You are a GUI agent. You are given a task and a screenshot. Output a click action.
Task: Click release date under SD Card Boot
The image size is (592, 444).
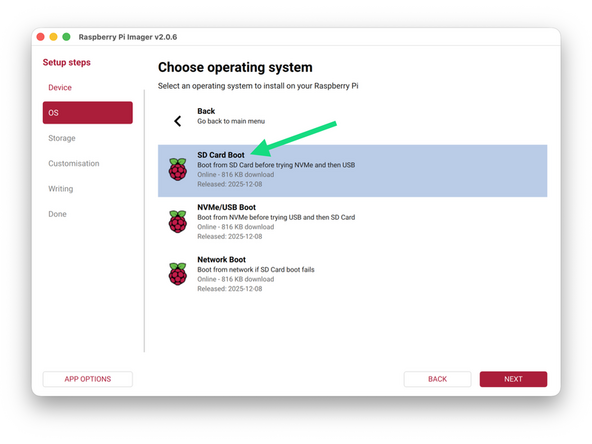click(230, 184)
